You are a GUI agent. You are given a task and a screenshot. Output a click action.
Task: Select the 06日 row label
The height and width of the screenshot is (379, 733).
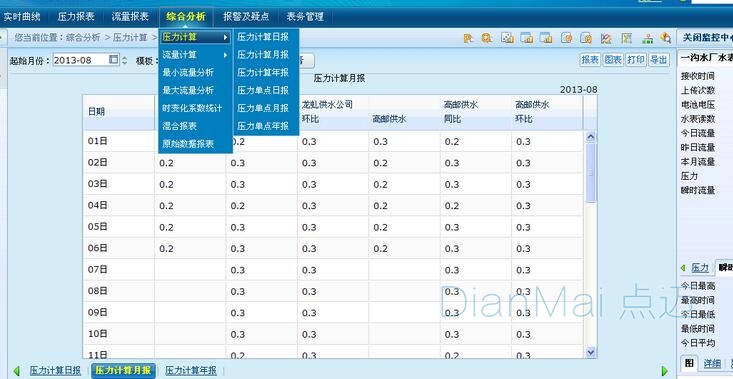(x=98, y=248)
